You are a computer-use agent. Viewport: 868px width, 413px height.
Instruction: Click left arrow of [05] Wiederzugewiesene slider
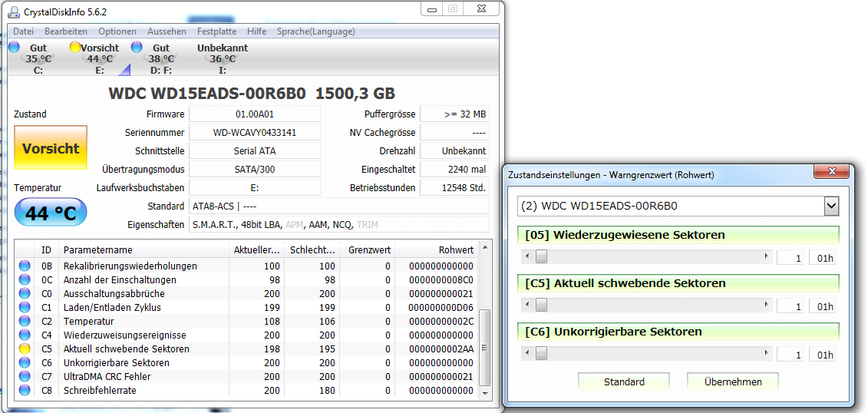527,257
